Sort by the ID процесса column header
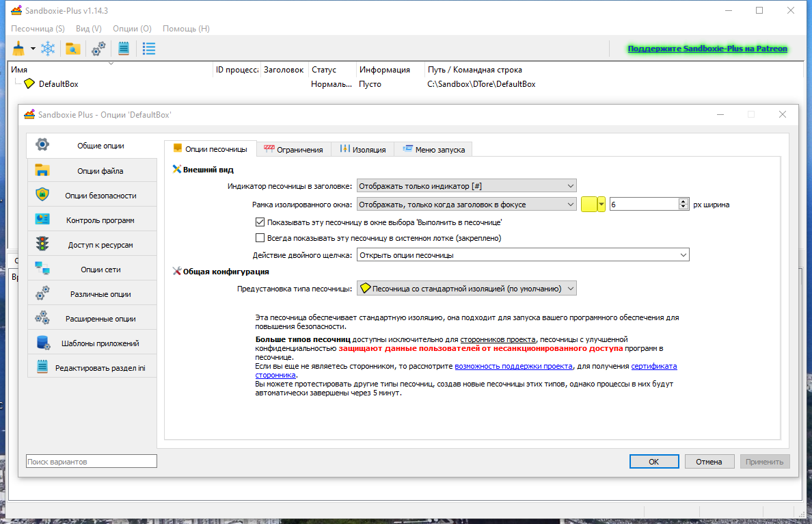The width and height of the screenshot is (812, 524). pos(236,70)
